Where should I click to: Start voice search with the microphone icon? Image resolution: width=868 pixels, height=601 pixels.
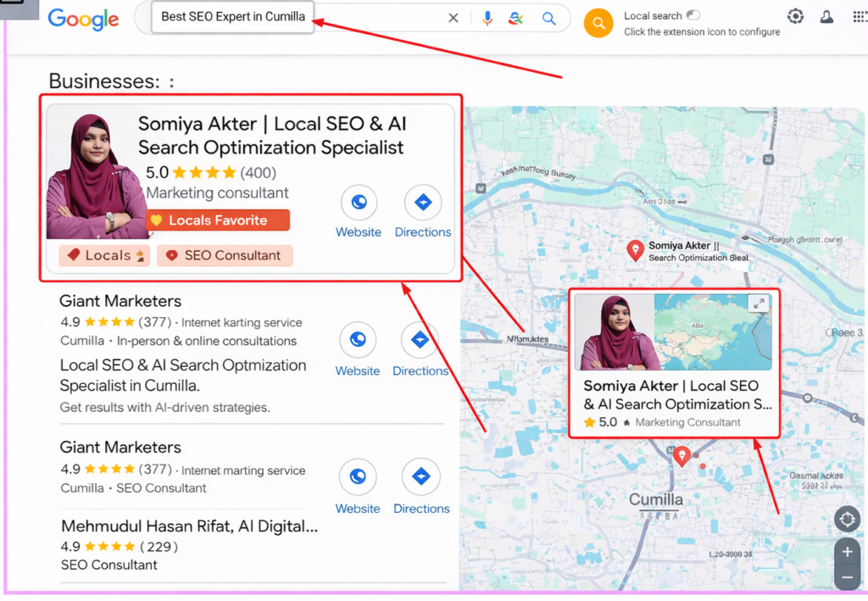pyautogui.click(x=487, y=19)
